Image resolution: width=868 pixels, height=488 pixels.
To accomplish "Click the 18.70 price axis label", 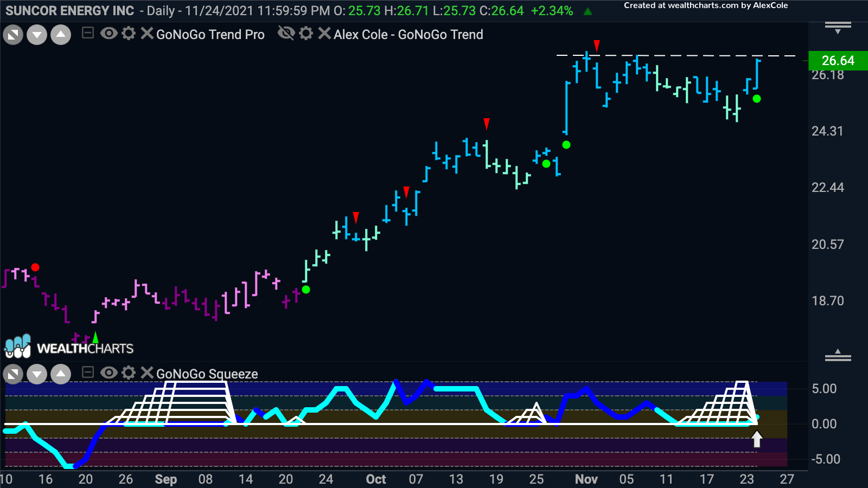I will [x=828, y=301].
